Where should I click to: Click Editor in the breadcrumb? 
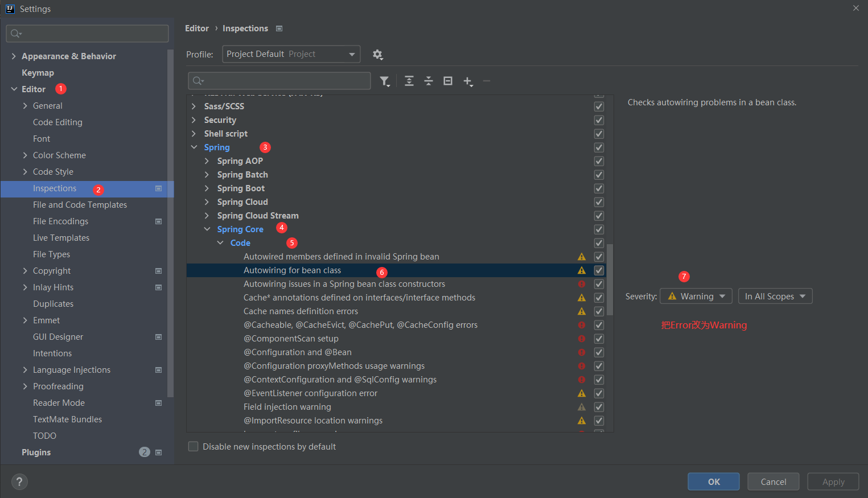[197, 28]
